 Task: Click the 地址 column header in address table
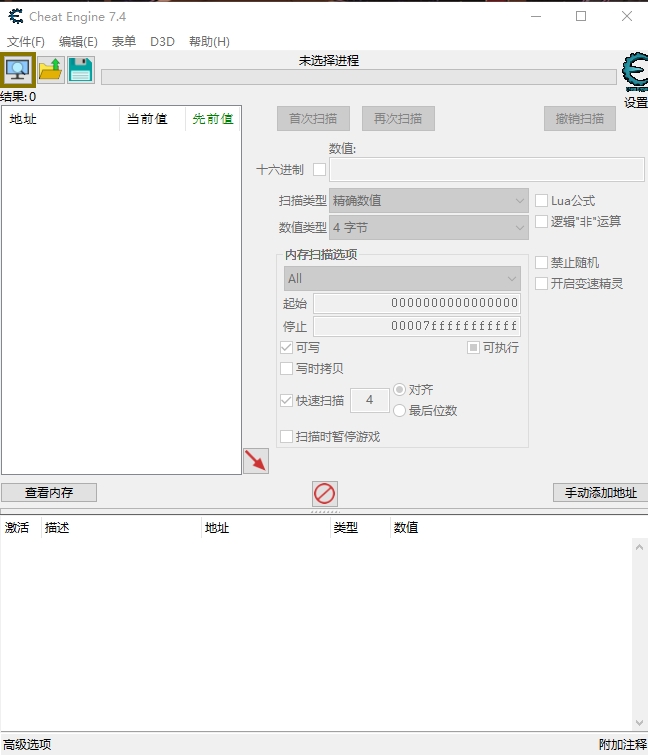266,528
